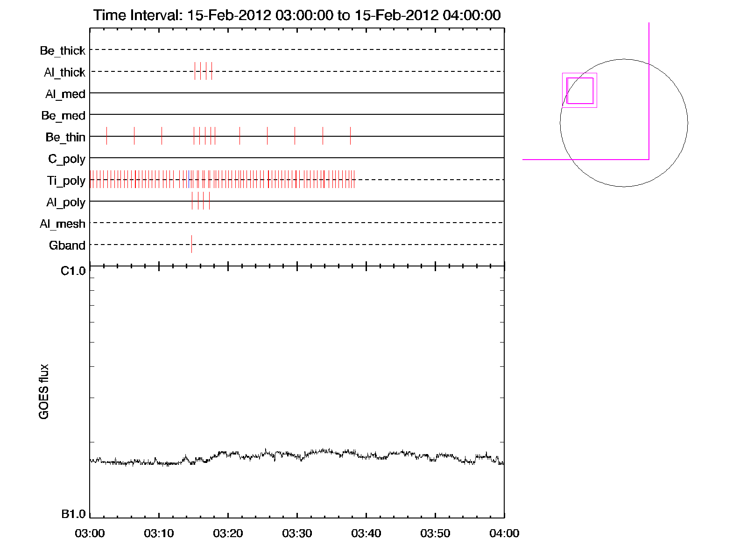Click the Be_thin filter label
This screenshot has width=747, height=560.
65,137
